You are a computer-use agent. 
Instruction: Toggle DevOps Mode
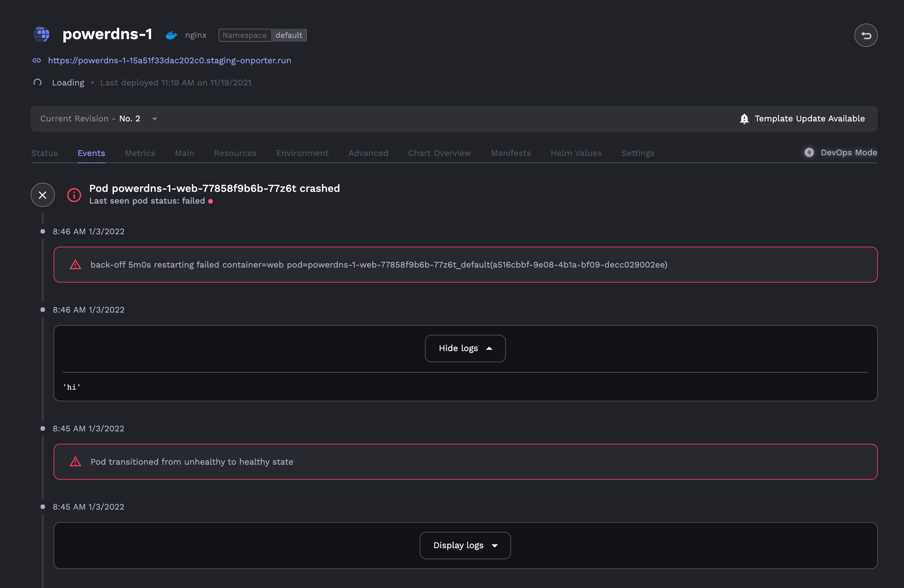(x=840, y=152)
